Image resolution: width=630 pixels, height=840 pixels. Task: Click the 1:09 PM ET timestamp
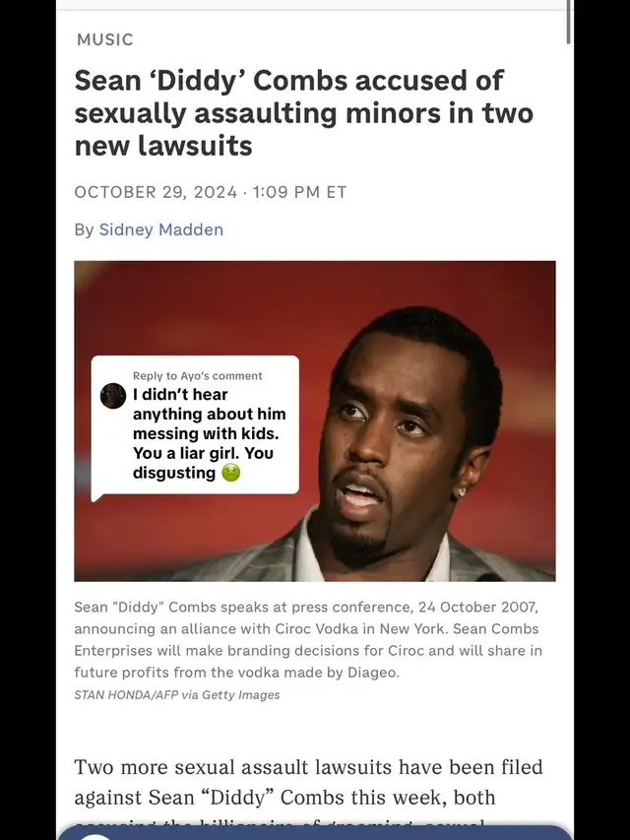coord(299,192)
